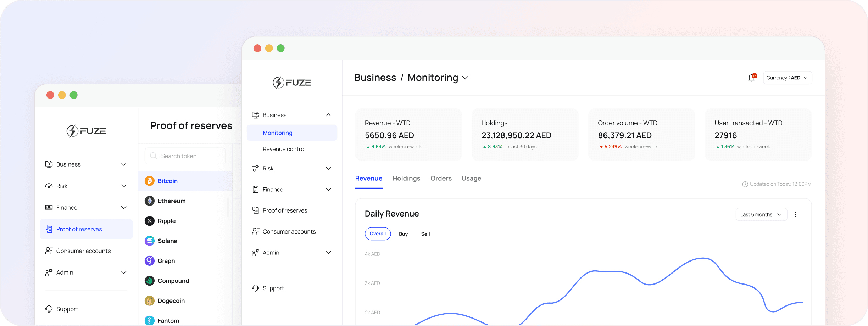This screenshot has width=868, height=326.
Task: Click the Business icon in front sidebar
Action: tap(255, 115)
